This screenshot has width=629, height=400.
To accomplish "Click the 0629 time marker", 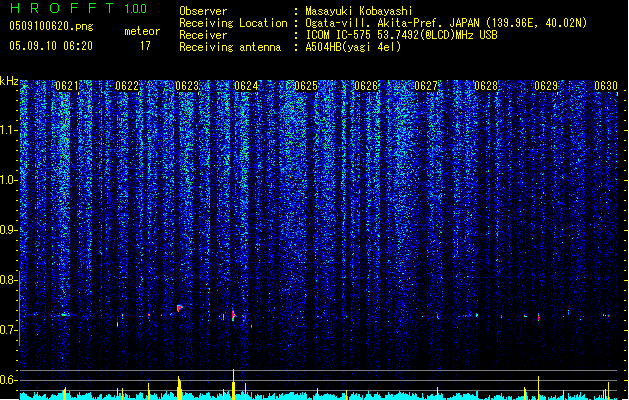I will coord(546,86).
